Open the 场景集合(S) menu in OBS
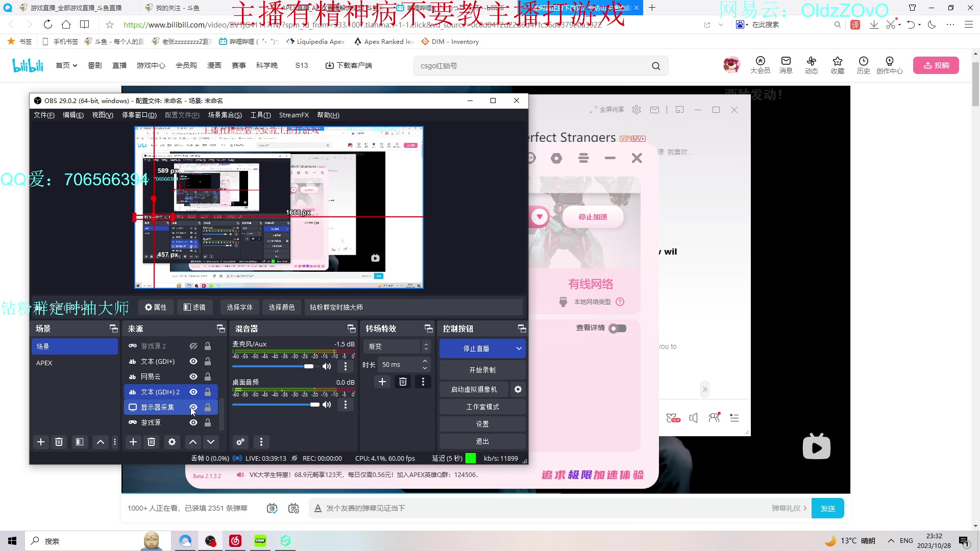Image resolution: width=980 pixels, height=551 pixels. (225, 115)
